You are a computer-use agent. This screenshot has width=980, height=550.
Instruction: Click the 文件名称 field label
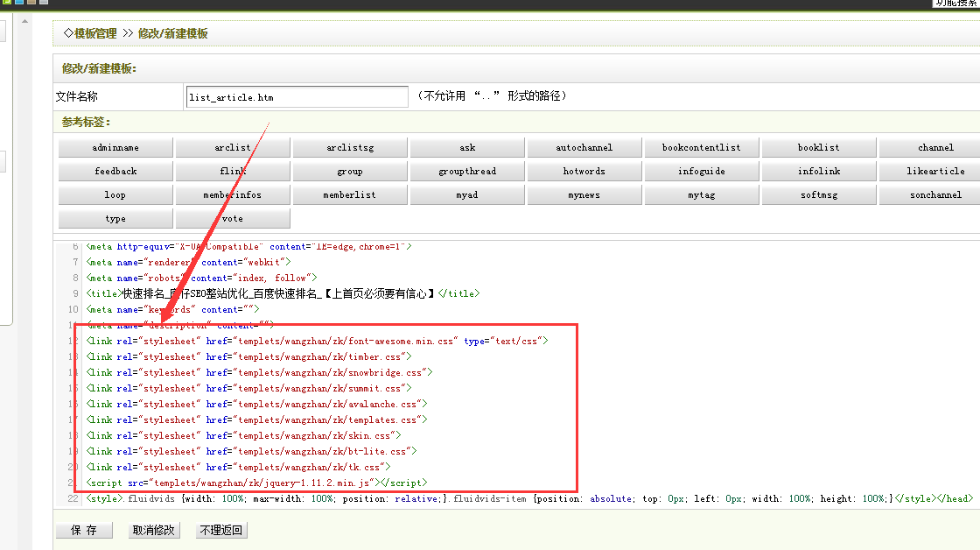77,96
